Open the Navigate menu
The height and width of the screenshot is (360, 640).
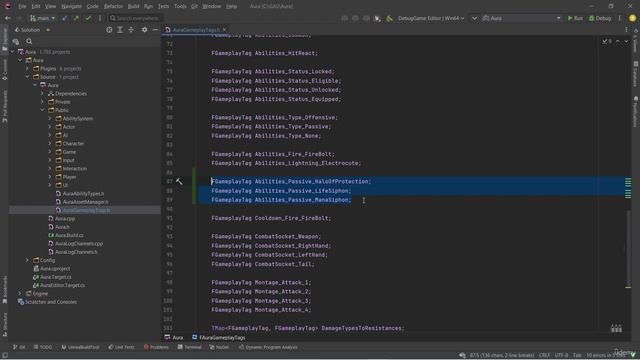tap(71, 7)
